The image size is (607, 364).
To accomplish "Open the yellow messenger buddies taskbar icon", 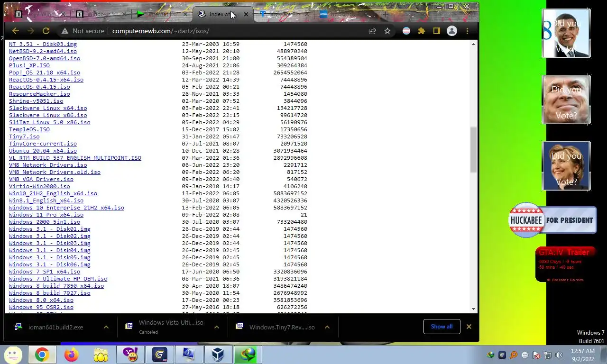I will pyautogui.click(x=101, y=355).
